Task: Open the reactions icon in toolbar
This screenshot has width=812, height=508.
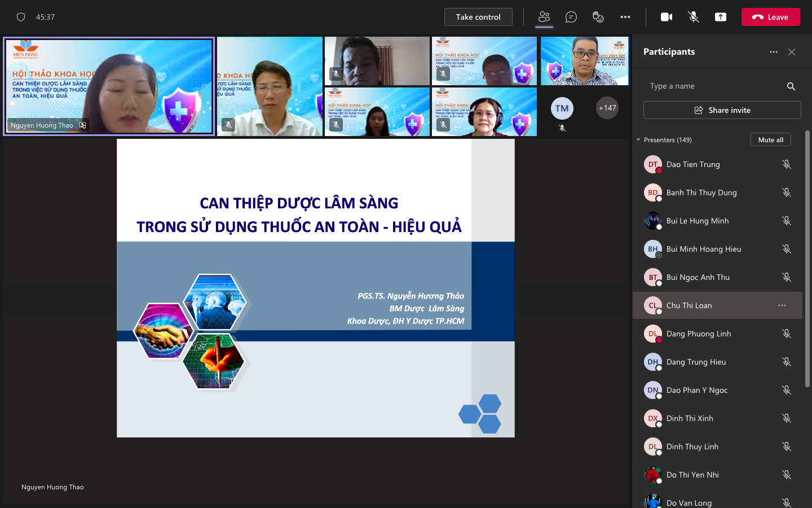Action: [x=598, y=17]
